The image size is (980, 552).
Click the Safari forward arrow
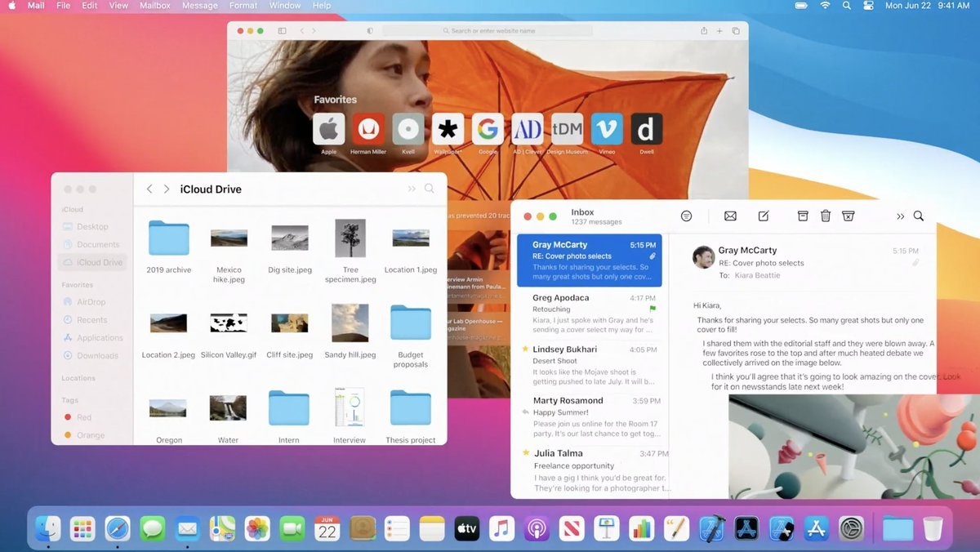pos(314,31)
